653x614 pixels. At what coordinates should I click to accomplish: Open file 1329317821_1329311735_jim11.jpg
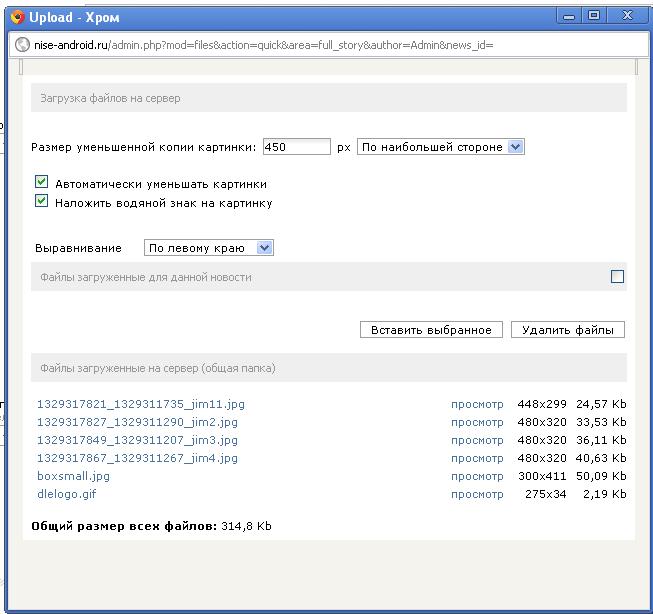pyautogui.click(x=141, y=404)
